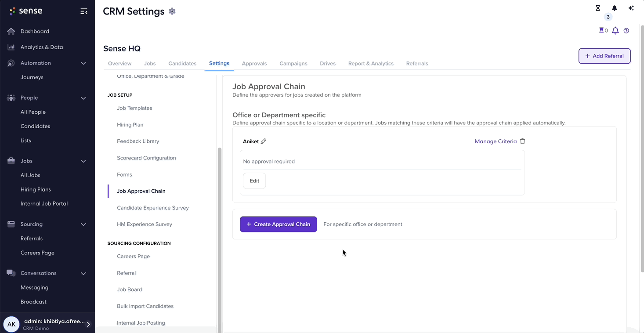Image resolution: width=644 pixels, height=333 pixels.
Task: Open Job Board settings
Action: coord(129,290)
